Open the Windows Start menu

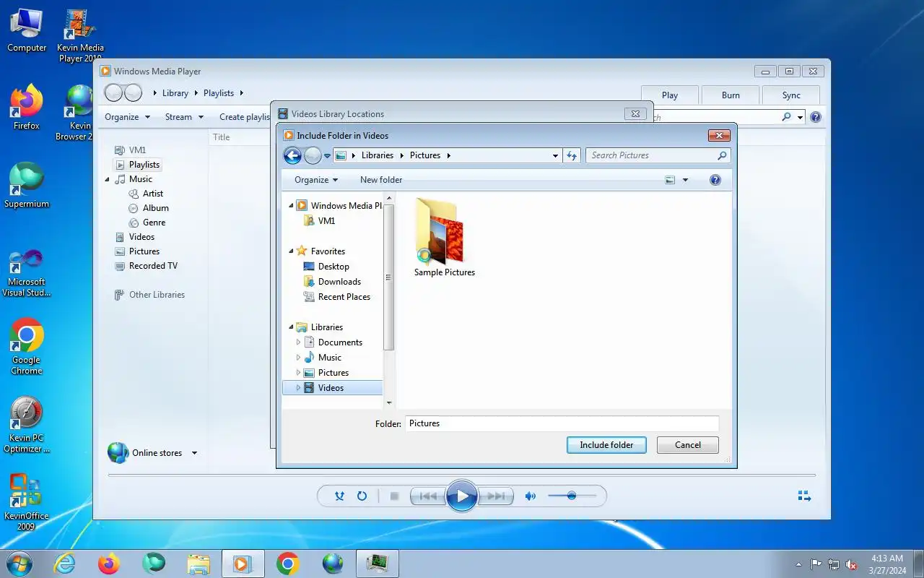pos(19,564)
